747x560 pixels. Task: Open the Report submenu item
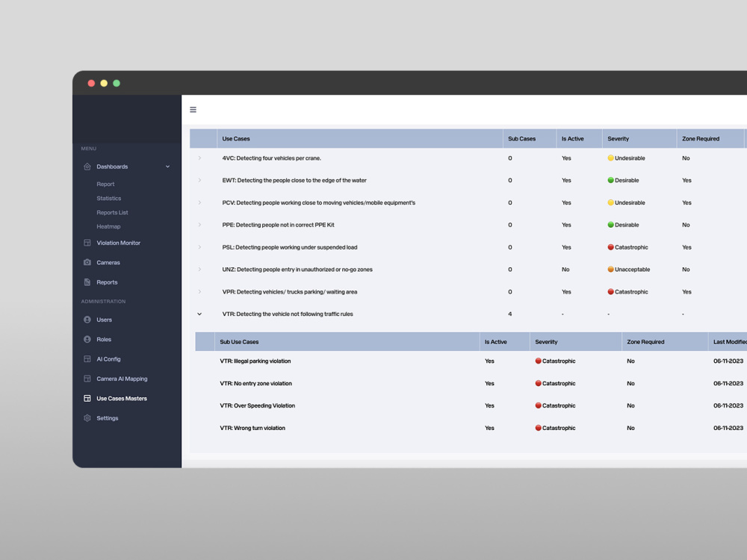[105, 184]
